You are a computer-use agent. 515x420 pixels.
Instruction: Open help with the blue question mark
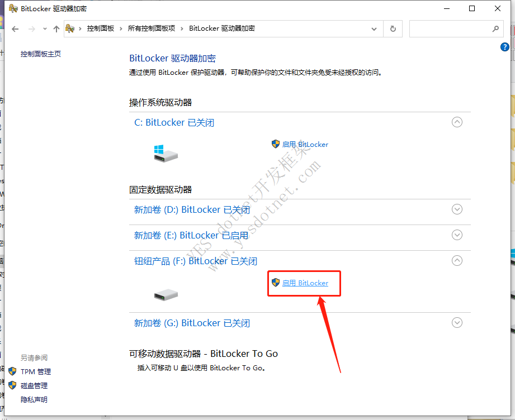pyautogui.click(x=504, y=47)
